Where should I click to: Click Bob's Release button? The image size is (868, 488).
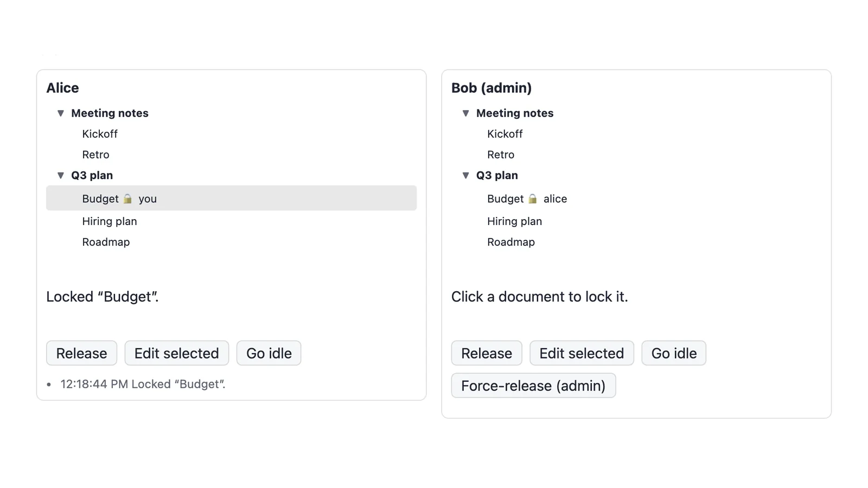487,353
